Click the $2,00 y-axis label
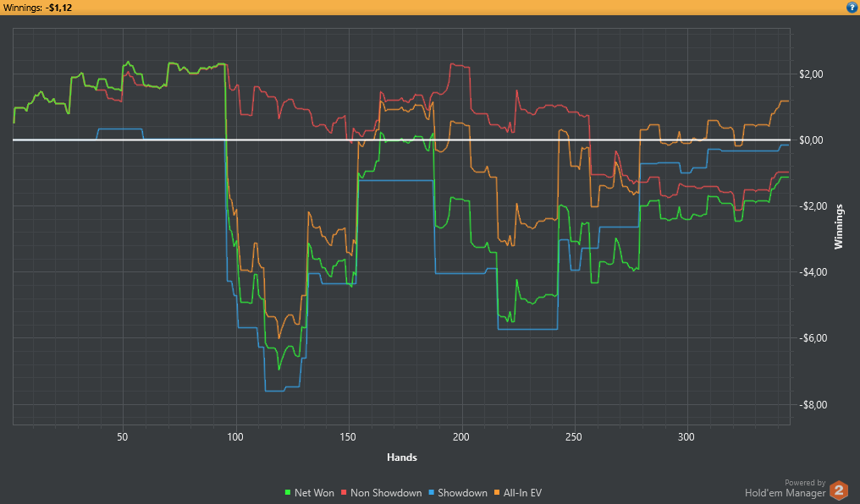Image resolution: width=860 pixels, height=504 pixels. 811,74
